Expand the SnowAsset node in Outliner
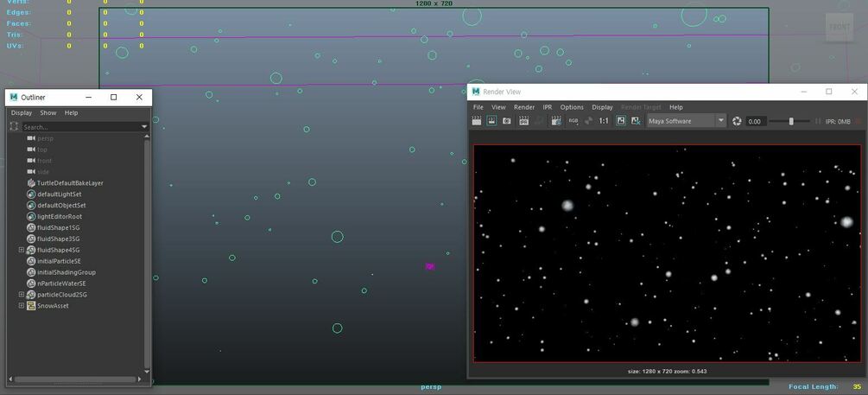The image size is (868, 395). click(22, 306)
